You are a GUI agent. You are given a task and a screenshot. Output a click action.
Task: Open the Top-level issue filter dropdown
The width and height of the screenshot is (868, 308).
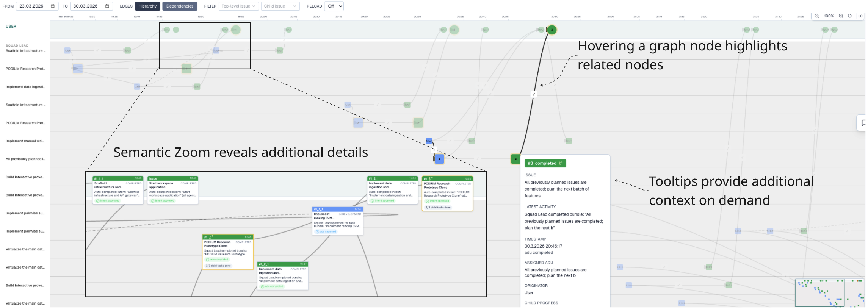point(239,6)
